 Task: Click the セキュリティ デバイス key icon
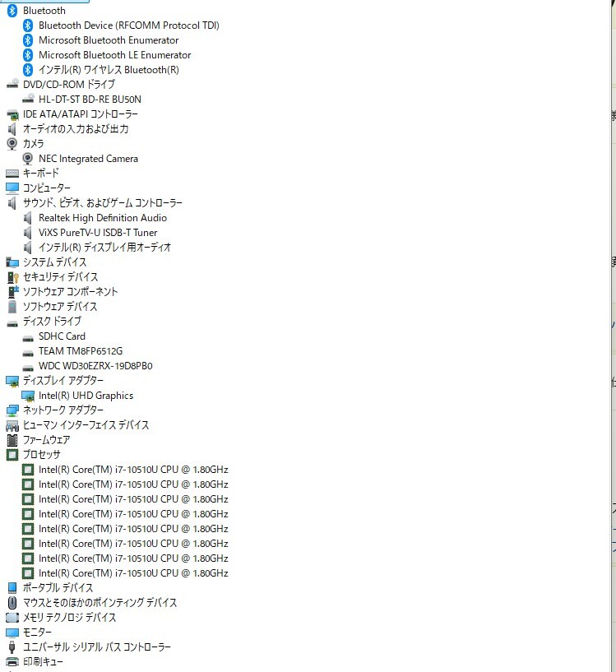pyautogui.click(x=12, y=277)
